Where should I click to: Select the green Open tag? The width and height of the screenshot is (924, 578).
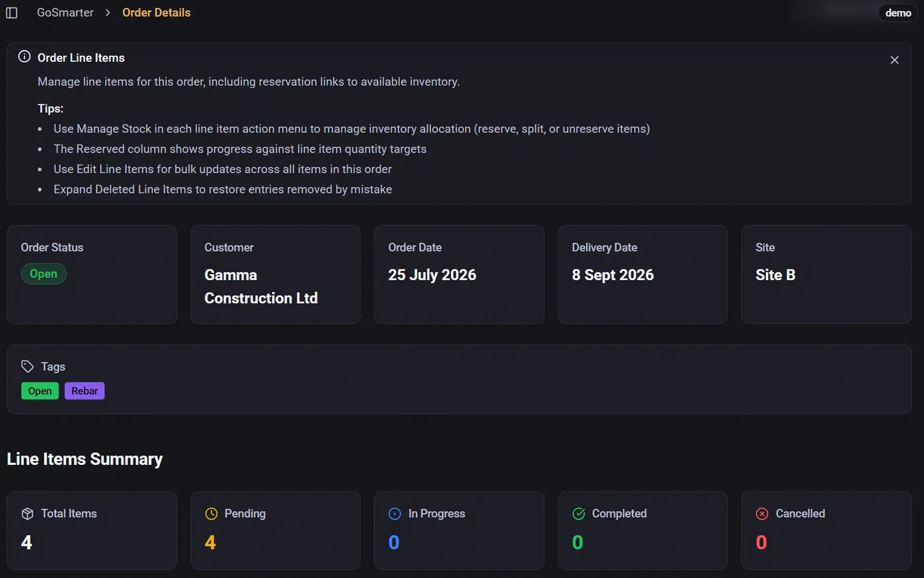40,391
